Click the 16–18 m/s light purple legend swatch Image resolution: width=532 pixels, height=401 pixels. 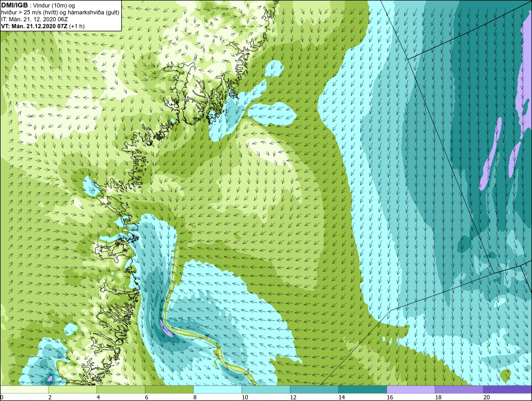click(411, 389)
